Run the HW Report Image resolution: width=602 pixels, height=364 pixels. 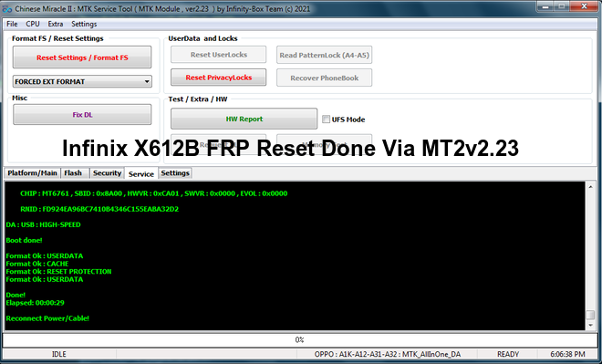pyautogui.click(x=244, y=119)
